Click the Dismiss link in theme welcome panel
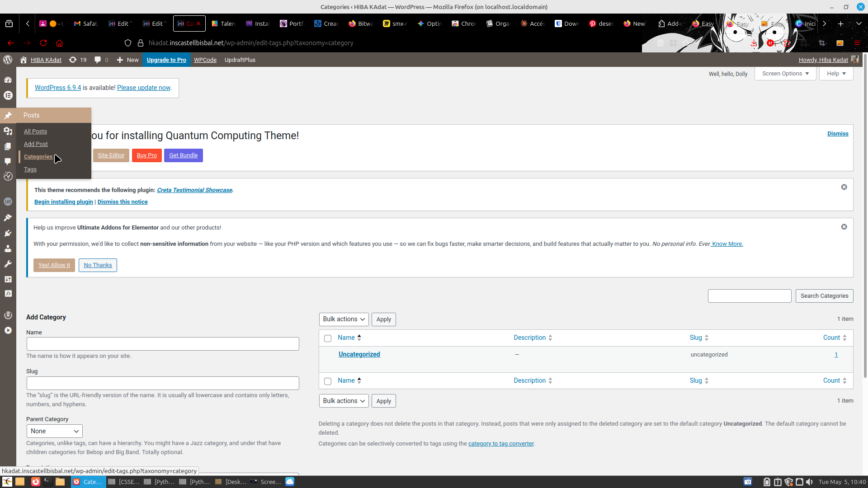The width and height of the screenshot is (868, 488). (838, 134)
